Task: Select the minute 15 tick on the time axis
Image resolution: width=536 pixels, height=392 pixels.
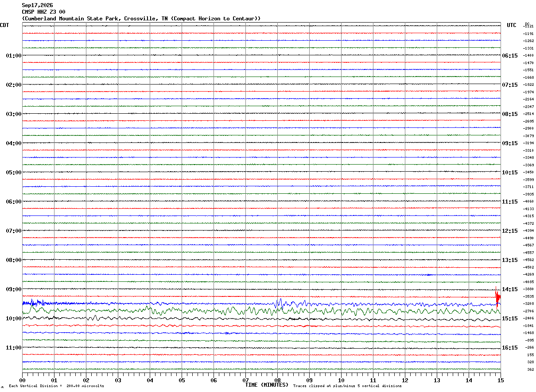Action: click(x=501, y=380)
